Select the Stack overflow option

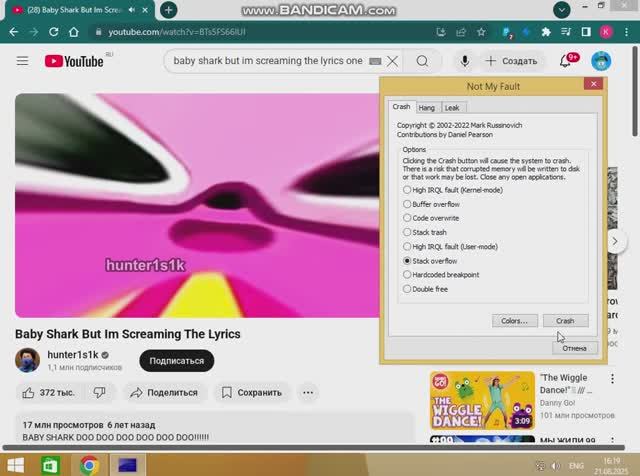[430, 261]
